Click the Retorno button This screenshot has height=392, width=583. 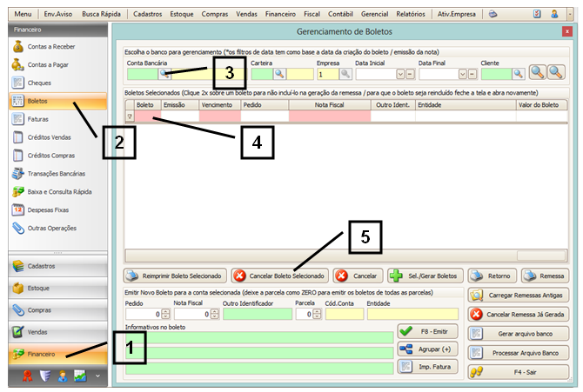pos(493,276)
